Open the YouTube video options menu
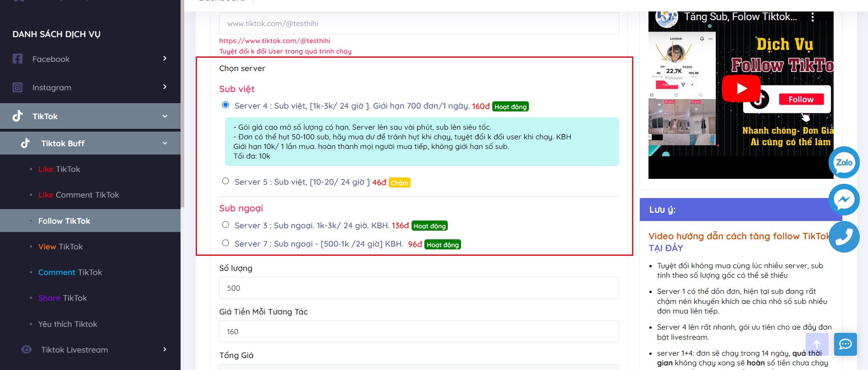Screen dimensions: 868x370 pyautogui.click(x=813, y=17)
